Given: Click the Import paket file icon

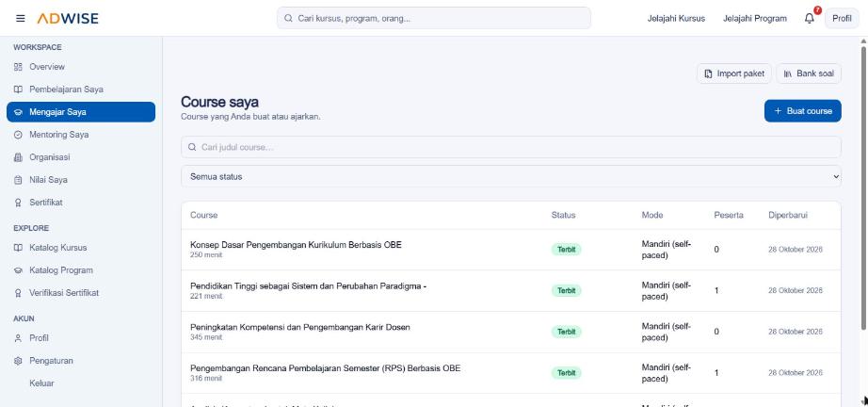Looking at the screenshot, I should pyautogui.click(x=708, y=73).
